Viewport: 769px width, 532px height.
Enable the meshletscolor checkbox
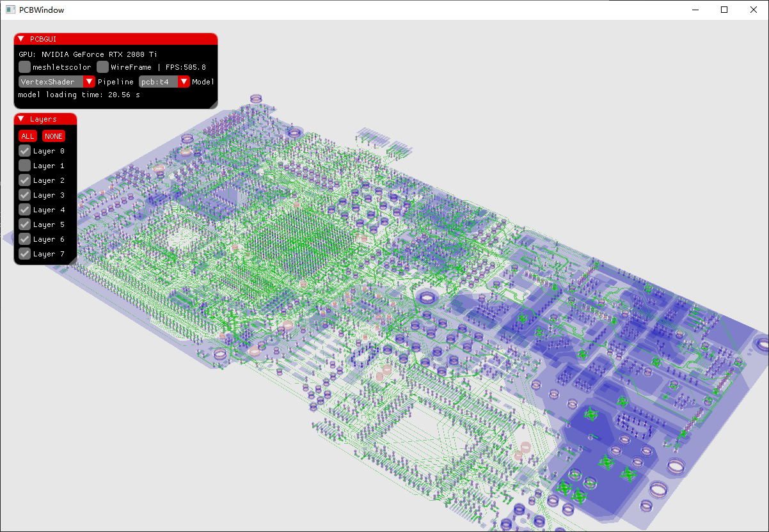tap(24, 66)
